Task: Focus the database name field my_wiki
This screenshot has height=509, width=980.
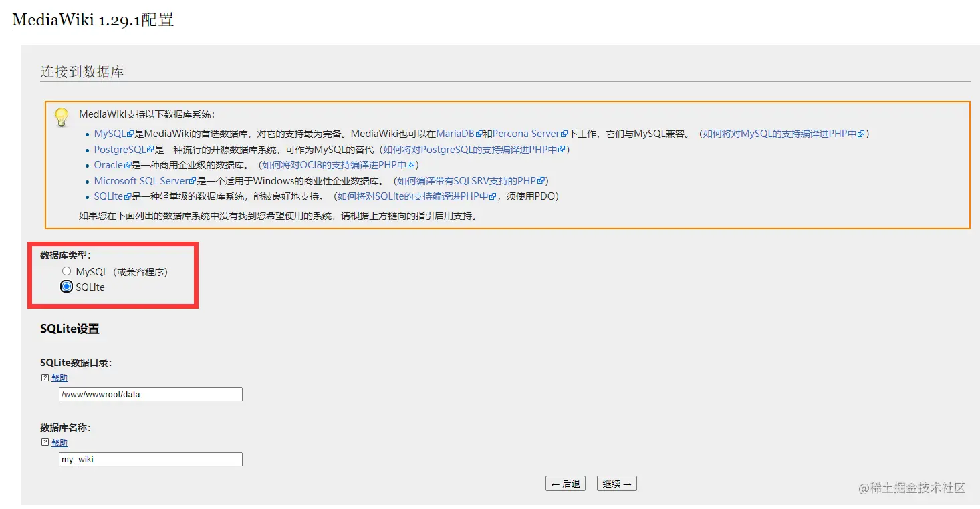Action: [150, 459]
